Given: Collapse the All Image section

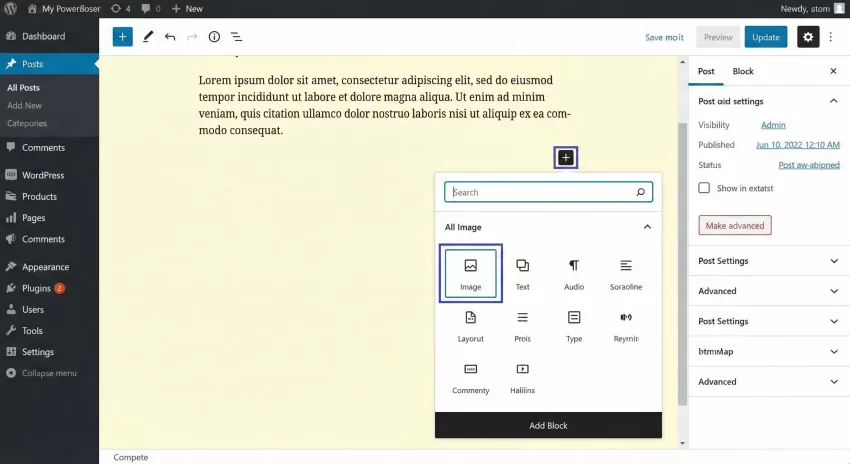Looking at the screenshot, I should (647, 227).
